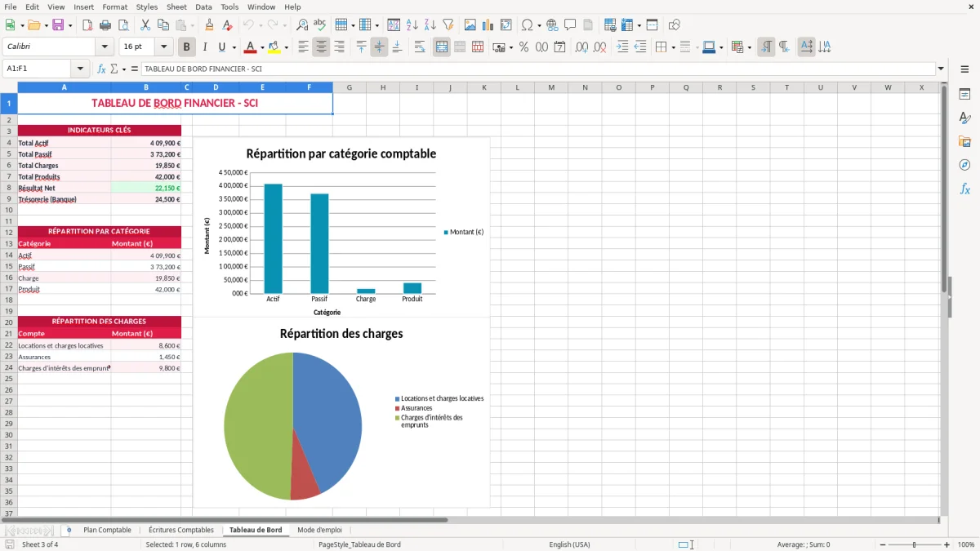Toggle the AutoFilter funnel icon

pos(448,25)
